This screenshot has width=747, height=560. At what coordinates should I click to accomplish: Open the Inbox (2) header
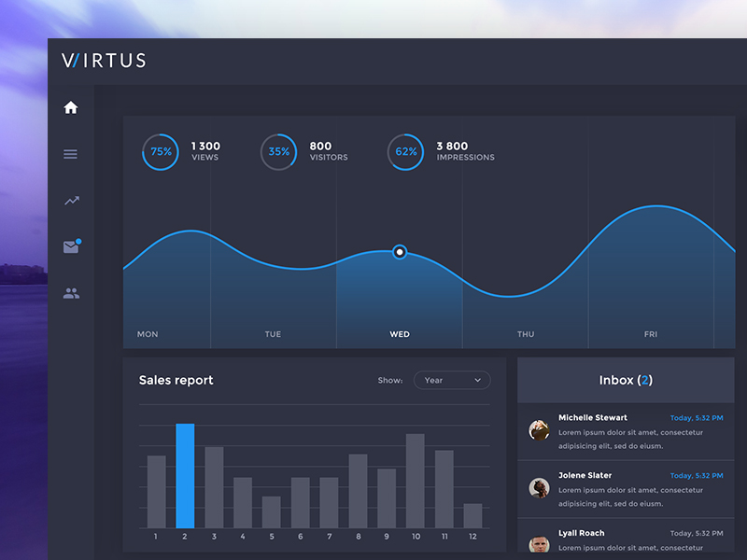tap(626, 380)
